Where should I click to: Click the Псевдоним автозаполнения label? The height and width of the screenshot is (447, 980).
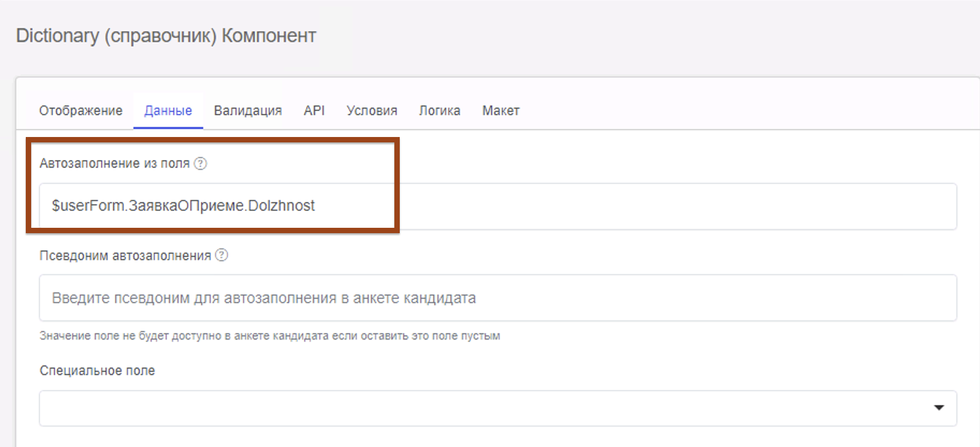[x=125, y=256]
